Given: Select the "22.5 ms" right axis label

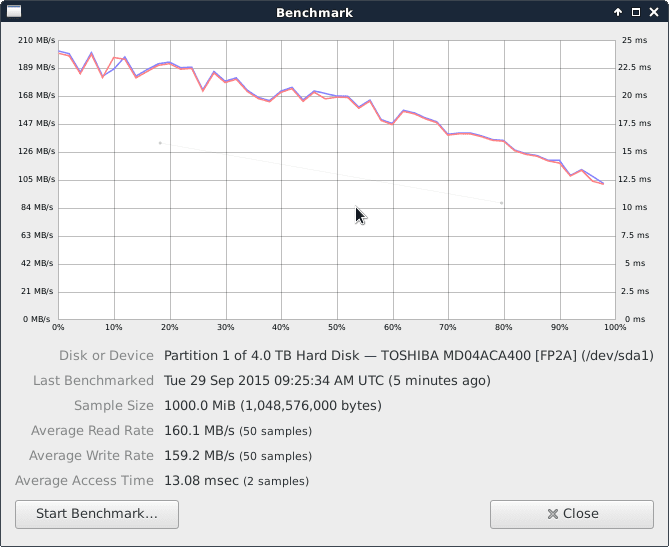Looking at the screenshot, I should point(634,67).
